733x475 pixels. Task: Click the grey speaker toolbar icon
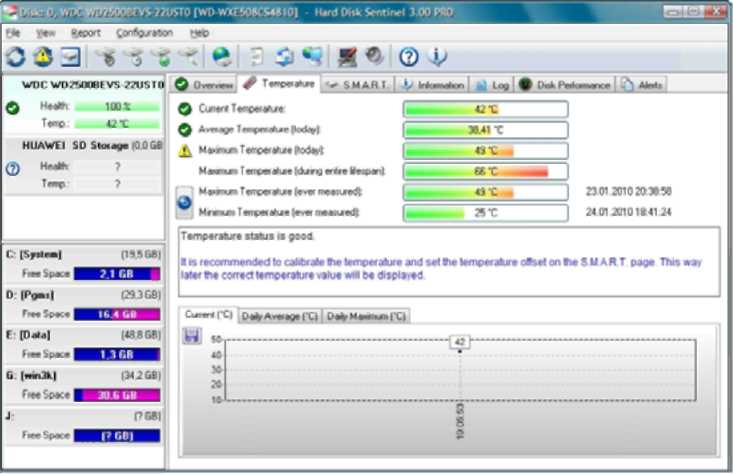coord(374,57)
